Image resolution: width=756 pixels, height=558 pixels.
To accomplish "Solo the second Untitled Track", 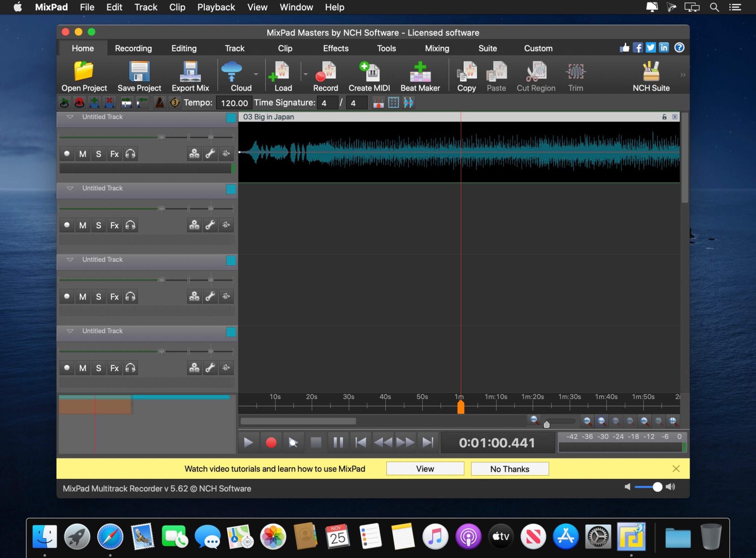I will [x=98, y=225].
